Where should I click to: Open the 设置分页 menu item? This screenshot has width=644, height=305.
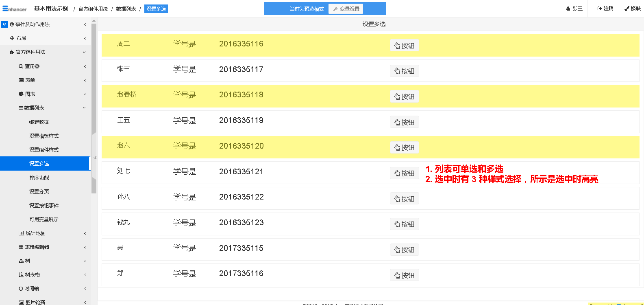[x=39, y=192]
